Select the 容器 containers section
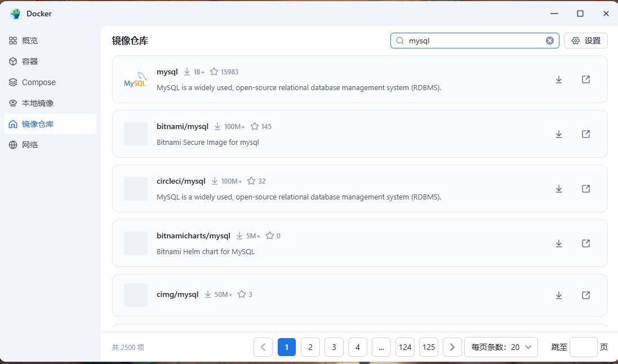The width and height of the screenshot is (618, 364). coord(34,61)
